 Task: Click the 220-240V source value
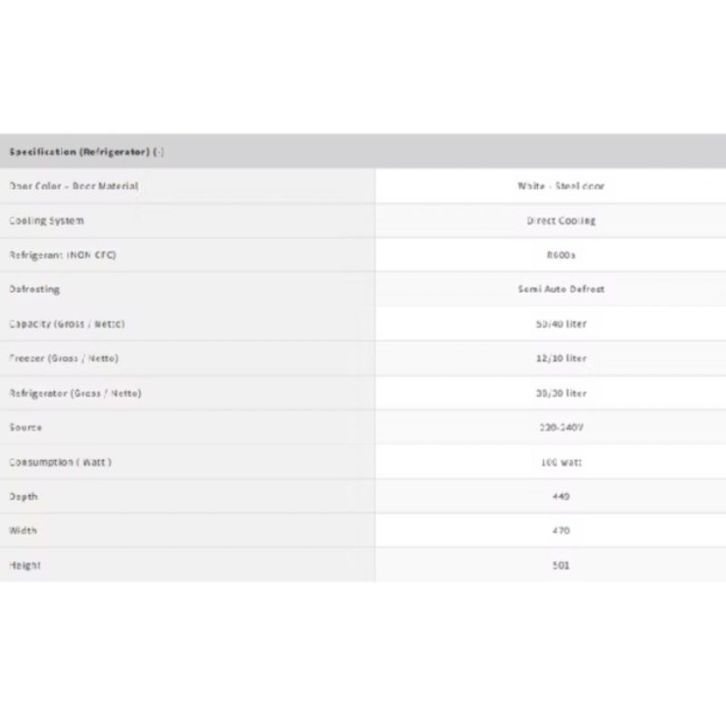560,427
